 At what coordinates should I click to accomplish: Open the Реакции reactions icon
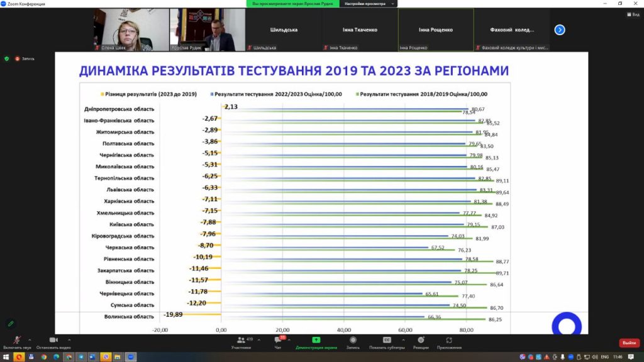(421, 340)
